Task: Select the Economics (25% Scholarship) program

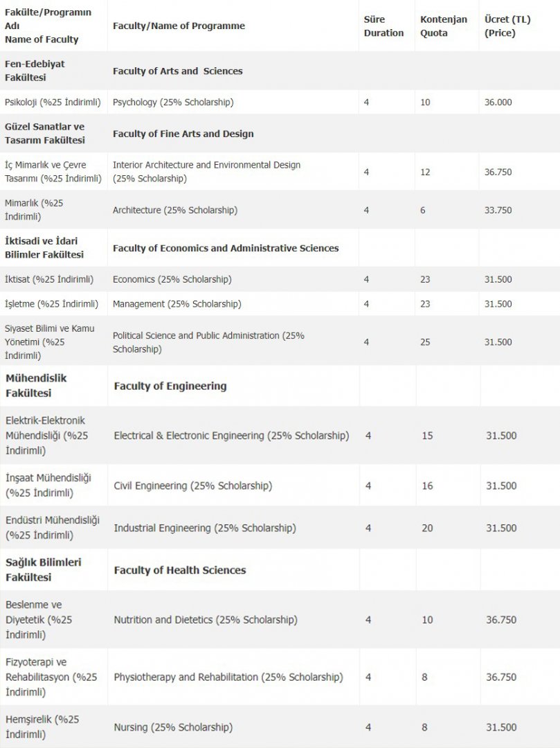Action: coord(172,279)
